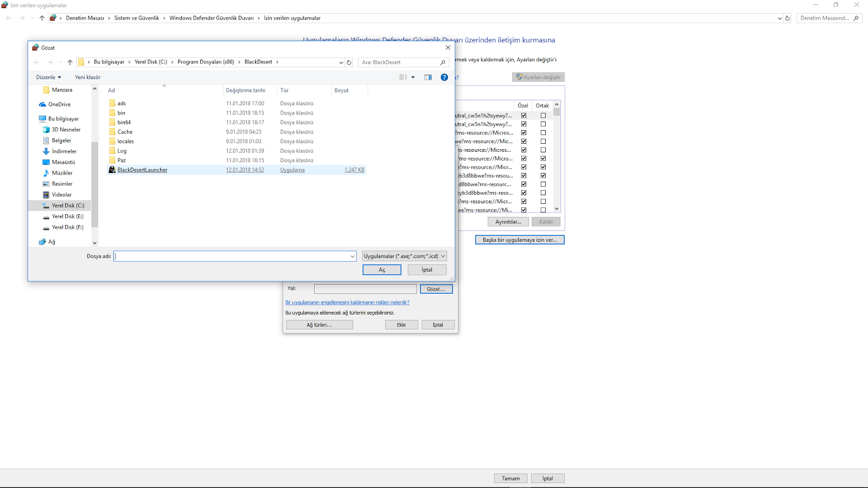The width and height of the screenshot is (868, 488).
Task: Click the Resimler pictures icon
Action: click(x=46, y=184)
